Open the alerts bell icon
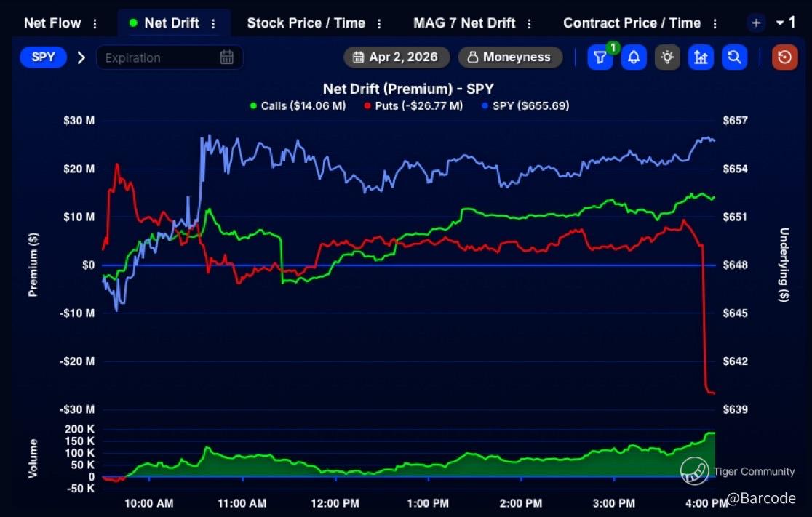The image size is (812, 517). (634, 57)
